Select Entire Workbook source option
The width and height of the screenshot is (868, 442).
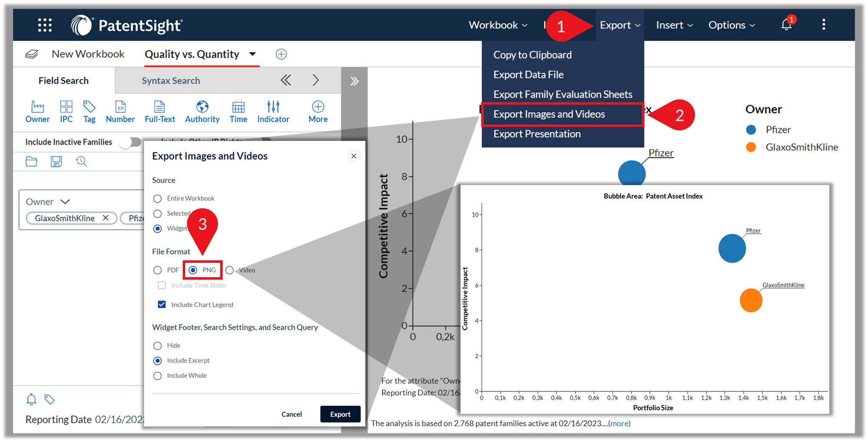point(158,198)
